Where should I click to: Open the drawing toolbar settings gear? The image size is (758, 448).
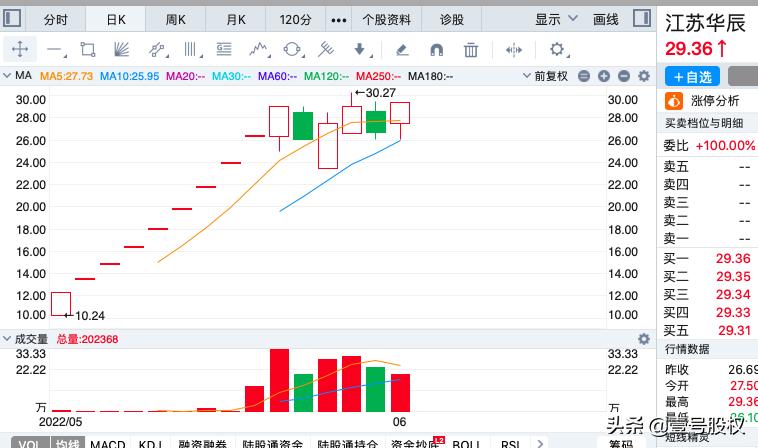pos(557,49)
